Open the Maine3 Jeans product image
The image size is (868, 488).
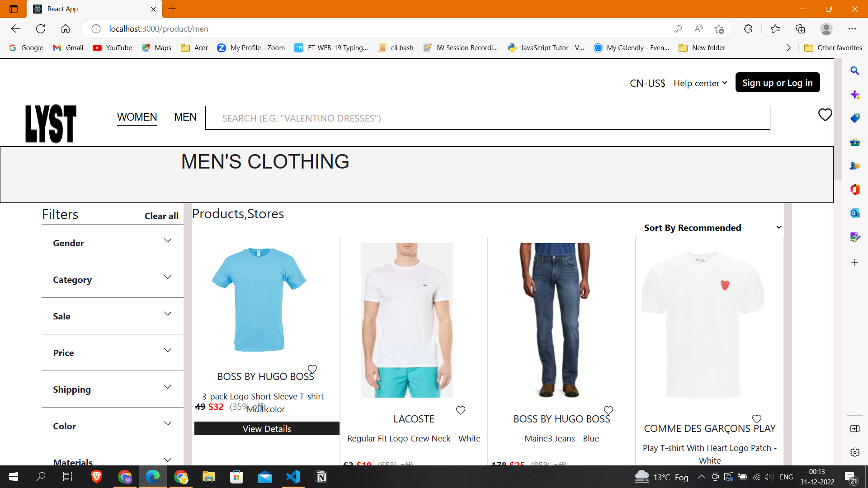555,320
